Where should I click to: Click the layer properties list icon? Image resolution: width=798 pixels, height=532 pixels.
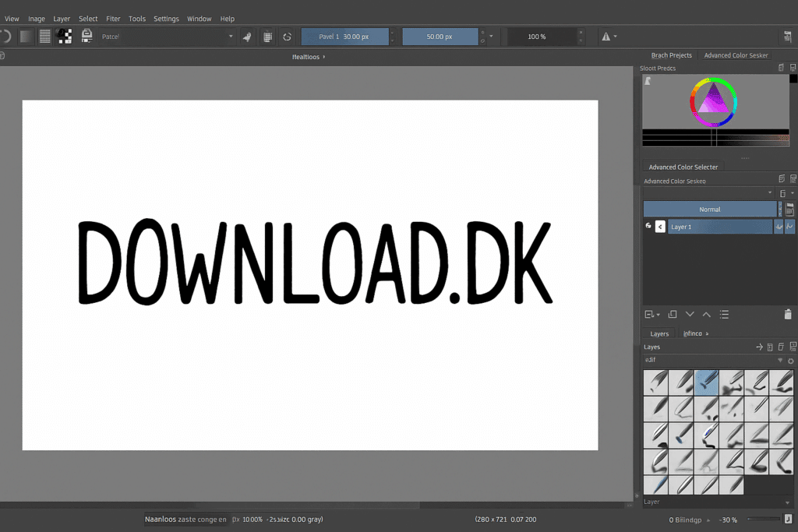[723, 314]
